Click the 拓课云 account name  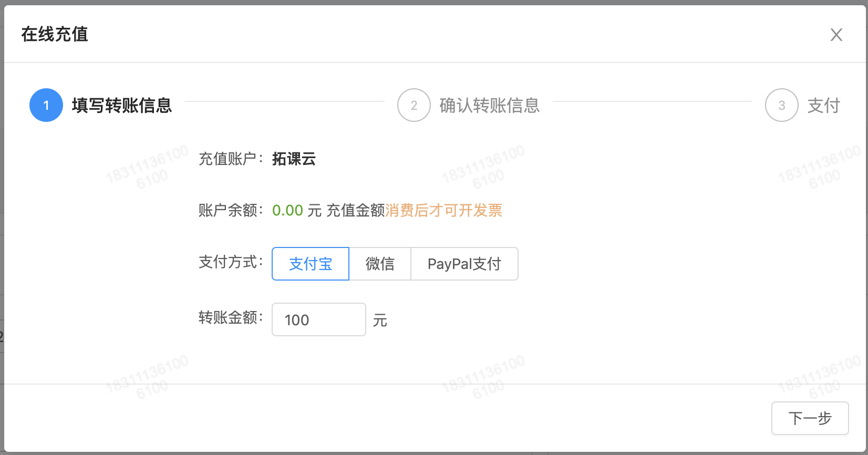(x=294, y=159)
